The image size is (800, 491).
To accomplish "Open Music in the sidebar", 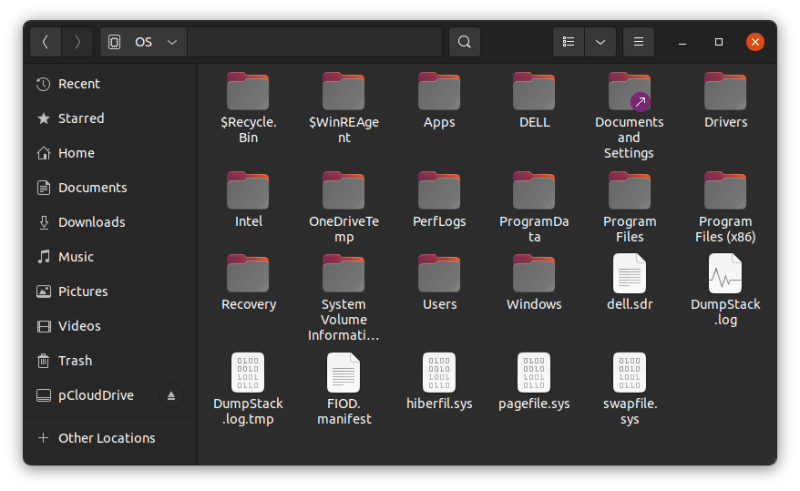I will pyautogui.click(x=110, y=257).
